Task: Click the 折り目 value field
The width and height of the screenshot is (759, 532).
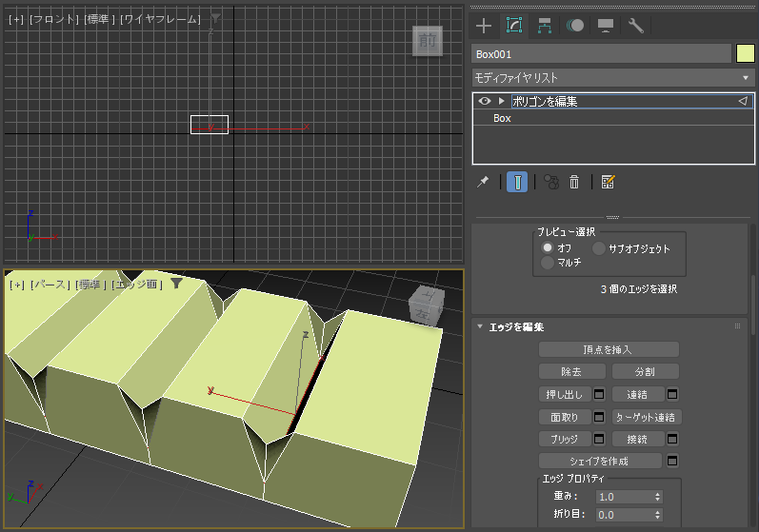Action: (624, 515)
